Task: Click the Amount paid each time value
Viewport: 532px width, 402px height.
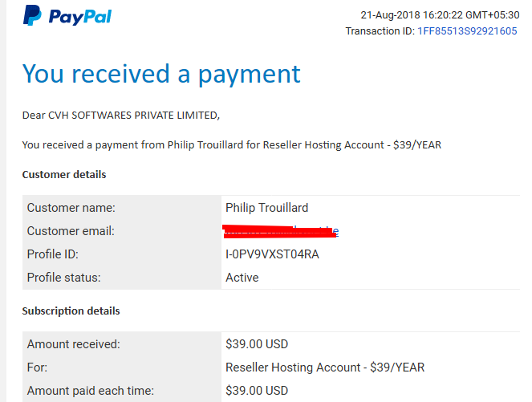Action: point(257,391)
